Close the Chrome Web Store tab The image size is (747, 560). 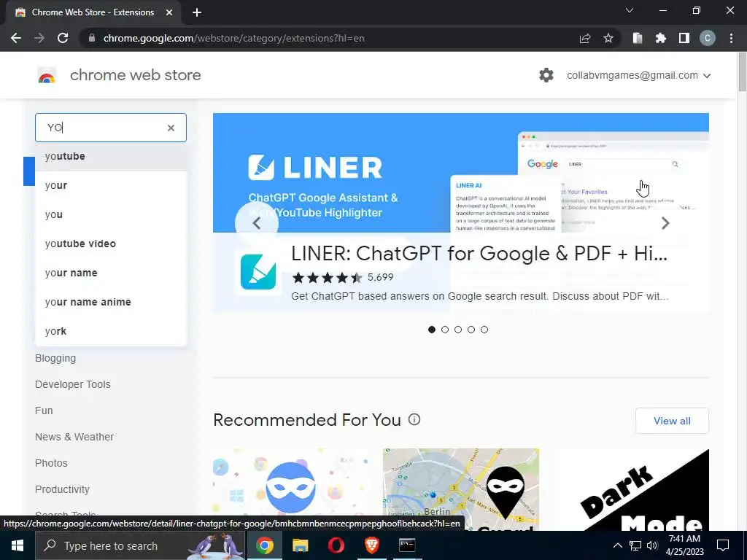[x=169, y=12]
